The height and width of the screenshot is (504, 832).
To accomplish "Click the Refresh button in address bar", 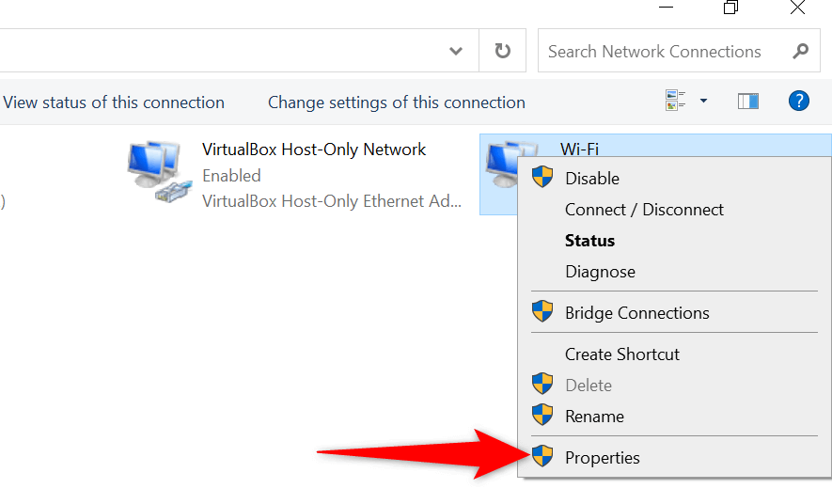I will pyautogui.click(x=503, y=51).
